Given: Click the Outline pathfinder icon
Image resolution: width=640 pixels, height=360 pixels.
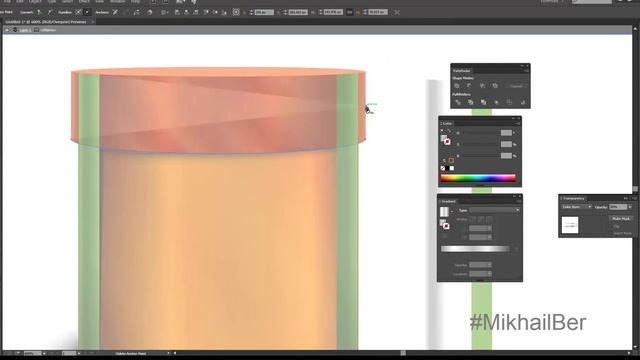Looking at the screenshot, I should pyautogui.click(x=509, y=102).
